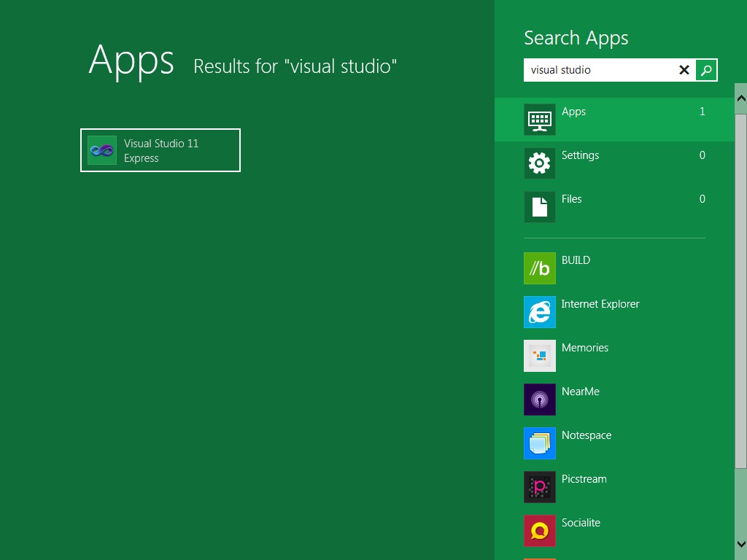Click the Apps category icon
The width and height of the screenshot is (747, 560).
pos(539,119)
